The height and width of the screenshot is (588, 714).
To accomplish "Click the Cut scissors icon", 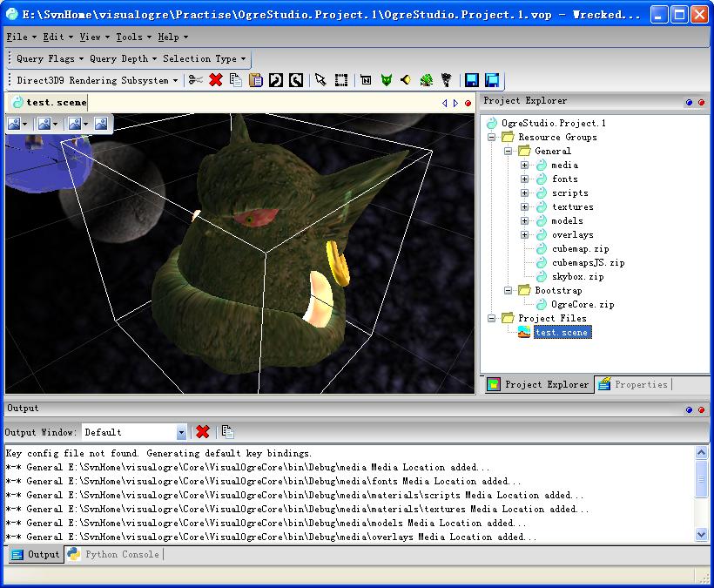I will pyautogui.click(x=196, y=80).
